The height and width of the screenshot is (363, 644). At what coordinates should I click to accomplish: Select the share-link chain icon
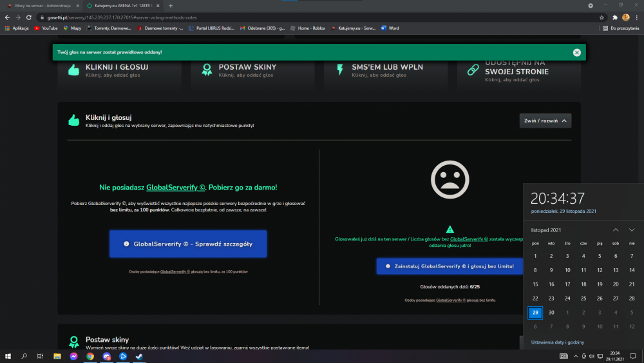point(473,70)
